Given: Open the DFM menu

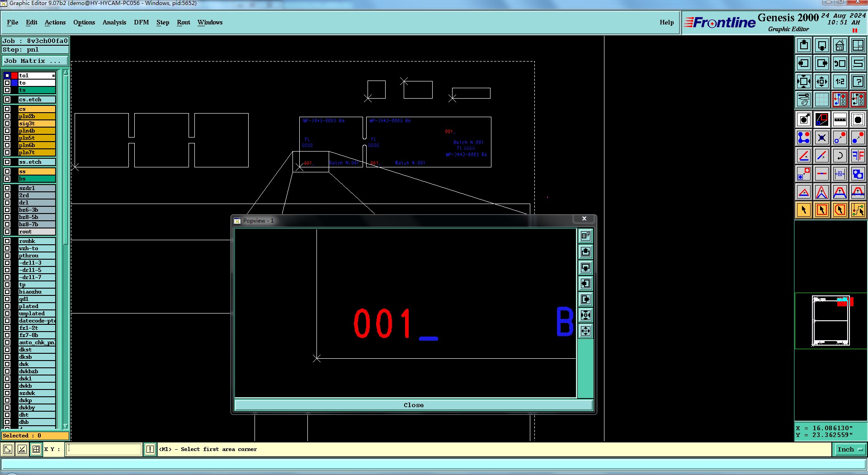Looking at the screenshot, I should coord(142,22).
